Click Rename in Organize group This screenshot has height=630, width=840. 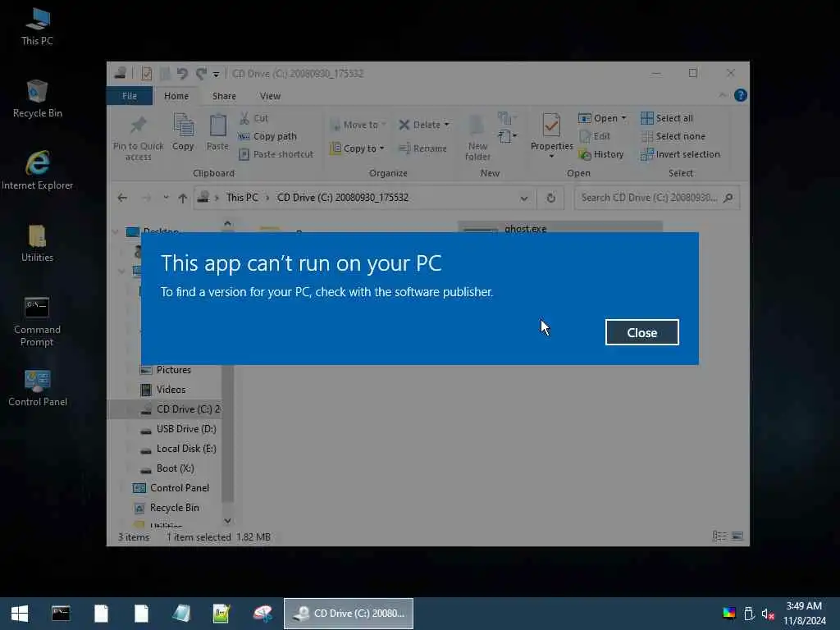(x=422, y=148)
